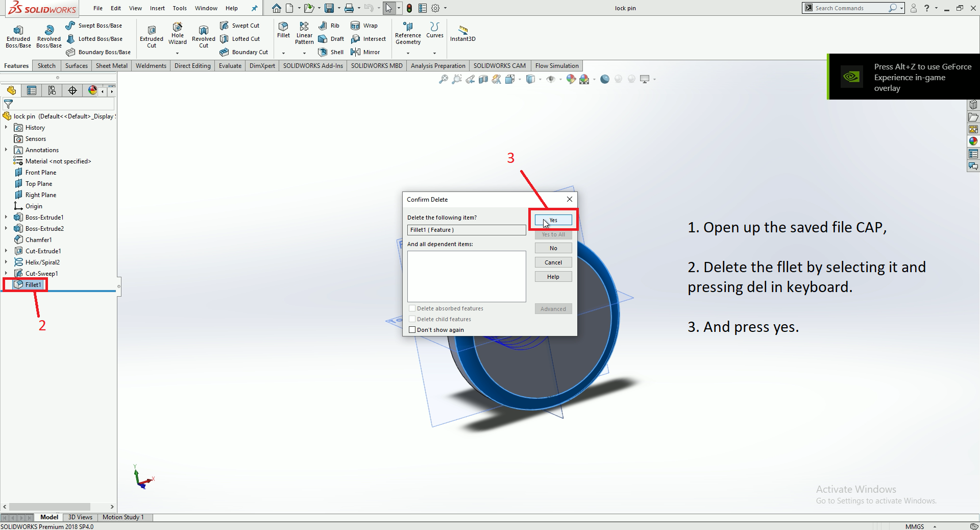Add a Rib feature
The width and height of the screenshot is (980, 530).
coord(329,26)
